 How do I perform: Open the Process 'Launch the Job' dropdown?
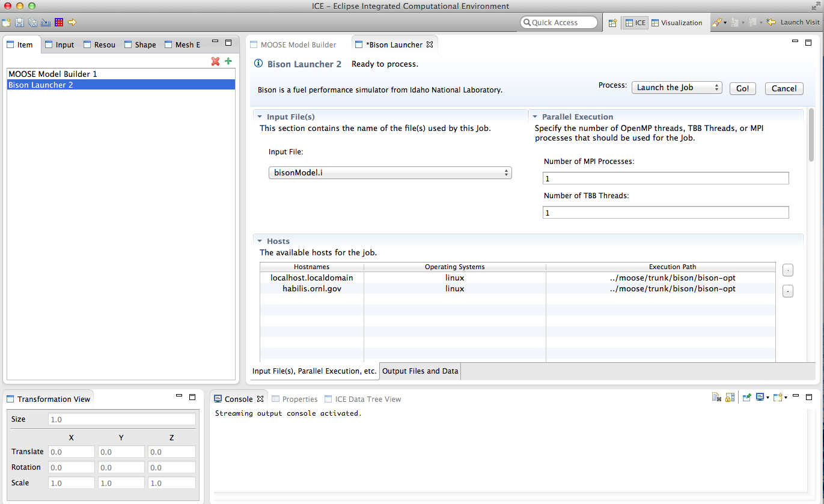(677, 88)
